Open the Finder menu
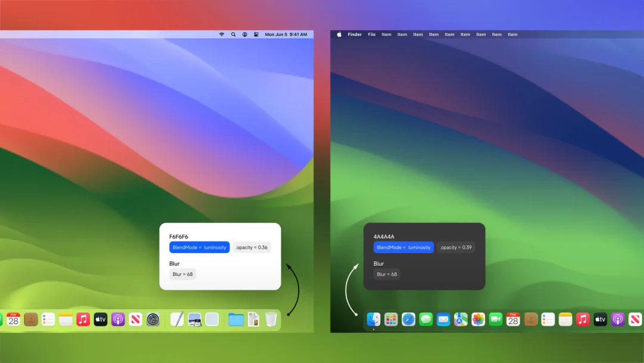 click(354, 35)
